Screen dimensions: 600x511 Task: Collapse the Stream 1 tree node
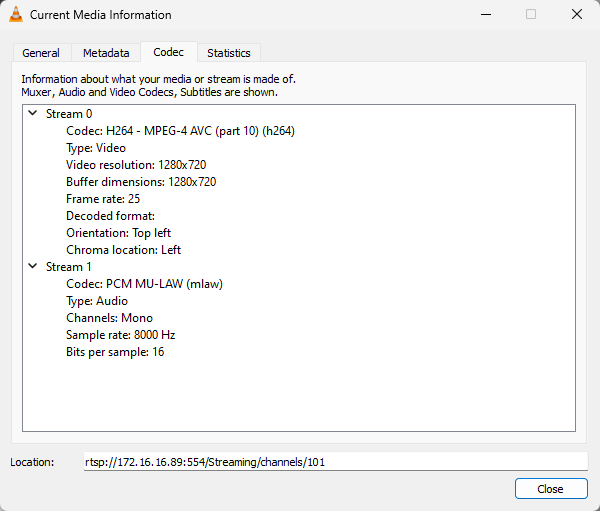point(33,267)
